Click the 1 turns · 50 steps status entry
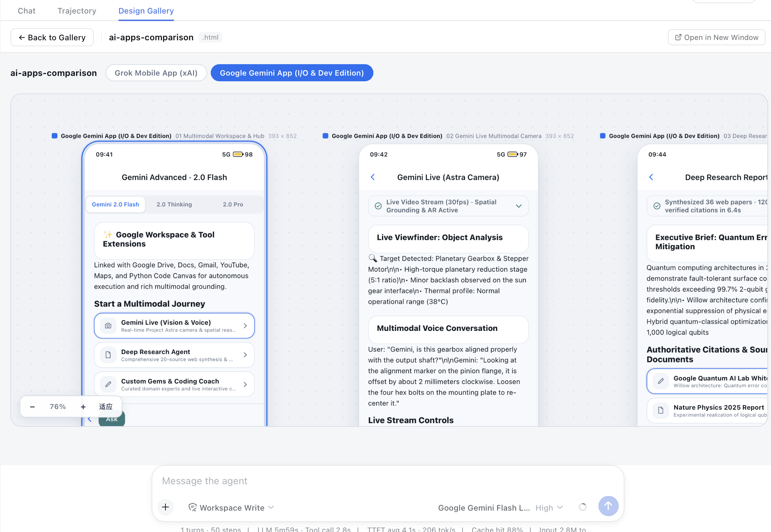Viewport: 771px width, 532px height. pyautogui.click(x=211, y=529)
